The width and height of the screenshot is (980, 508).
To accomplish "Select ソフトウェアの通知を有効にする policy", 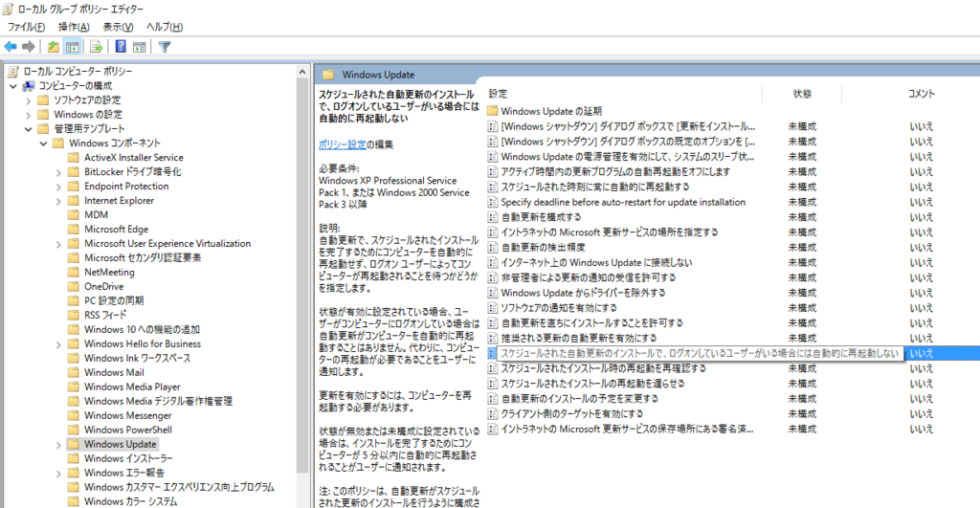I will tap(558, 308).
